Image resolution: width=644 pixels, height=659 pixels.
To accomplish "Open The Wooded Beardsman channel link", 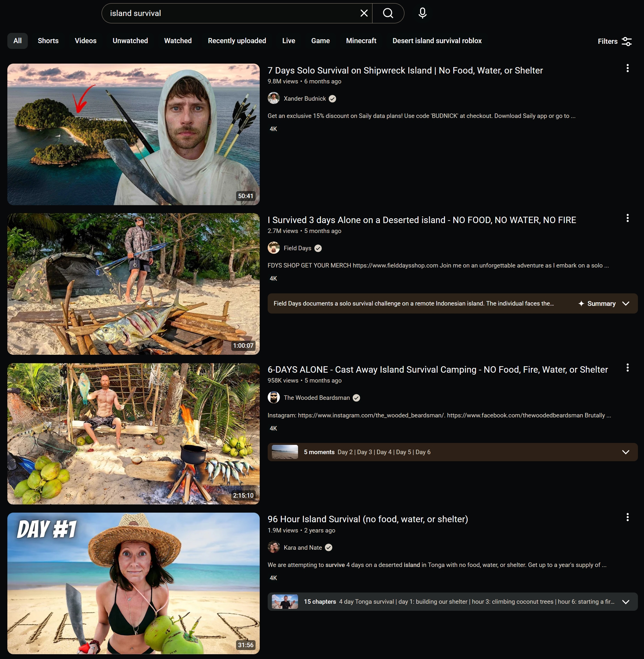I will (x=316, y=398).
